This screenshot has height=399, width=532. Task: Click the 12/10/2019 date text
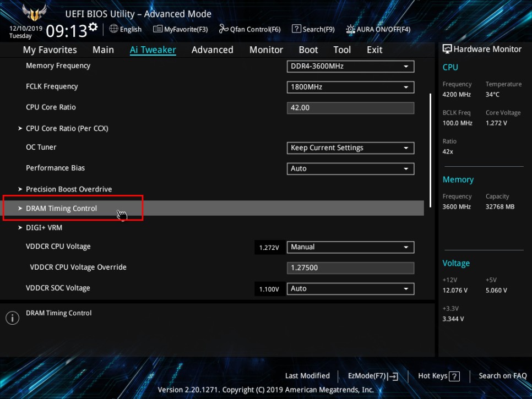click(x=26, y=29)
